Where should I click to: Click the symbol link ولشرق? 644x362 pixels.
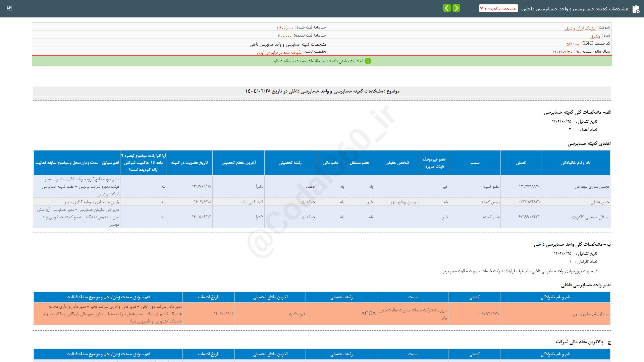[595, 36]
